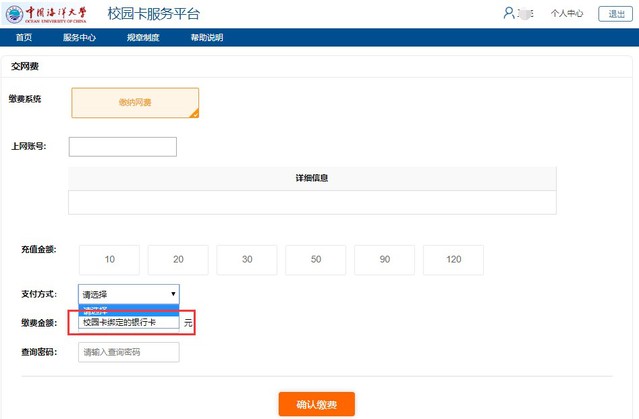The image size is (639, 419).
Task: Click the 个人中心 link
Action: (x=567, y=14)
